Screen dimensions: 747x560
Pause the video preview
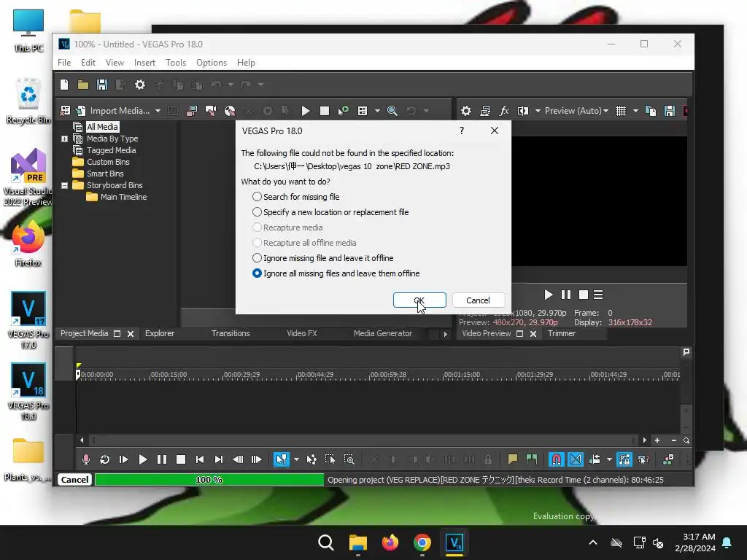click(566, 295)
